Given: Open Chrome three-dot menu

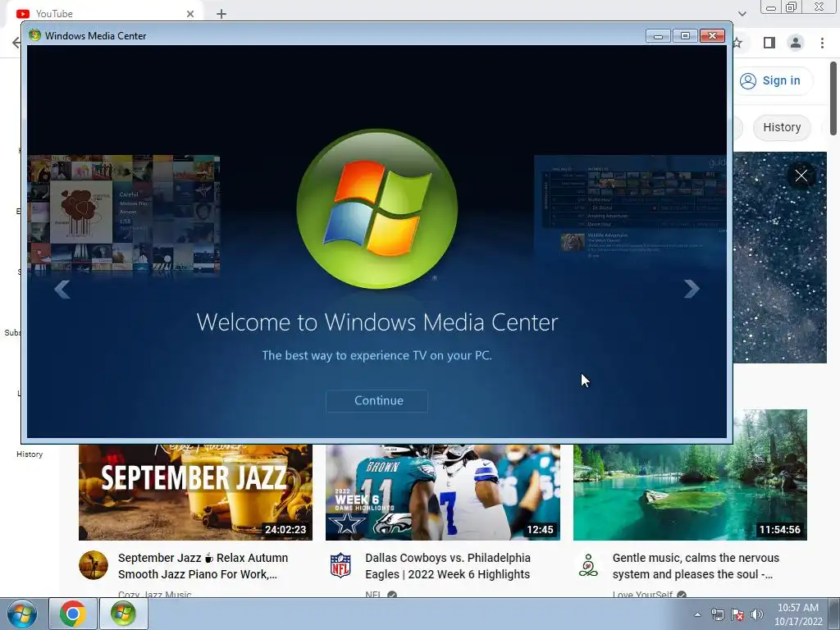Looking at the screenshot, I should [822, 43].
